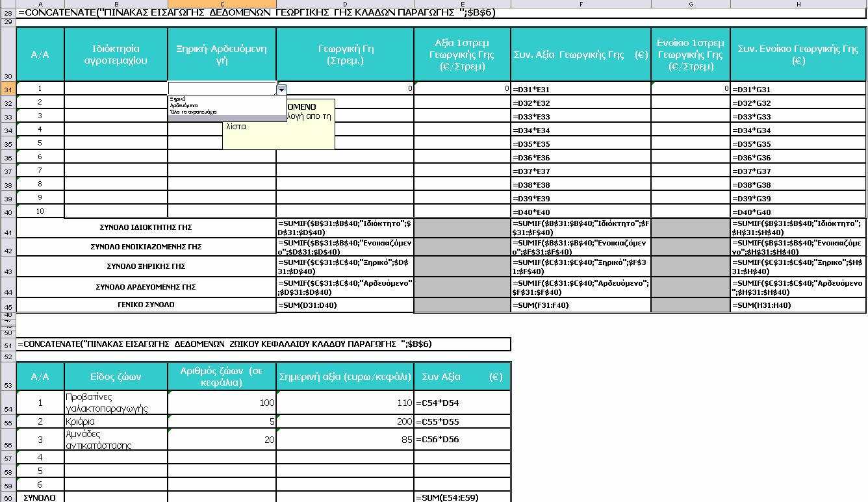
Task: Click cell with value 110 in row 54
Action: pos(345,402)
